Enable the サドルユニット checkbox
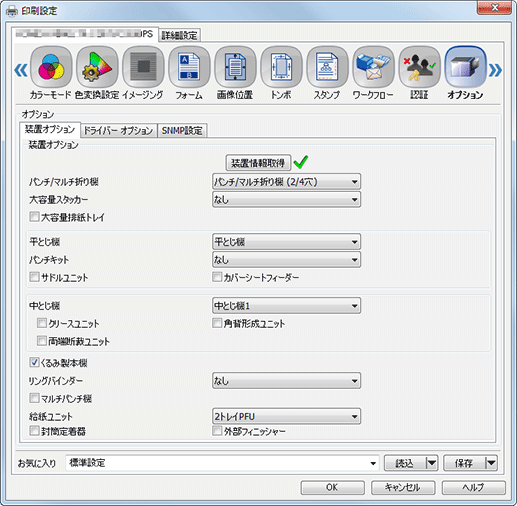 coord(34,277)
